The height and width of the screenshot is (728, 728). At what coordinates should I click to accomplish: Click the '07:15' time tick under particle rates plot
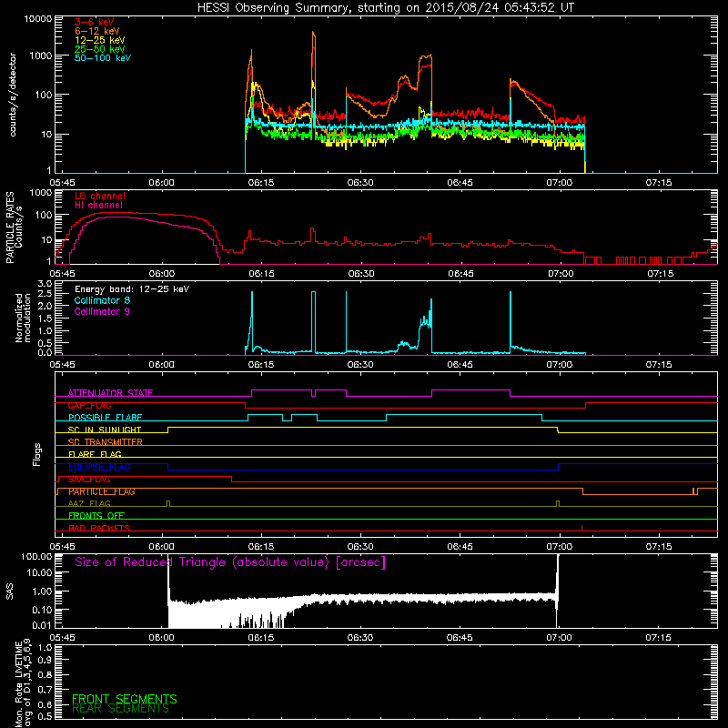coord(661,274)
